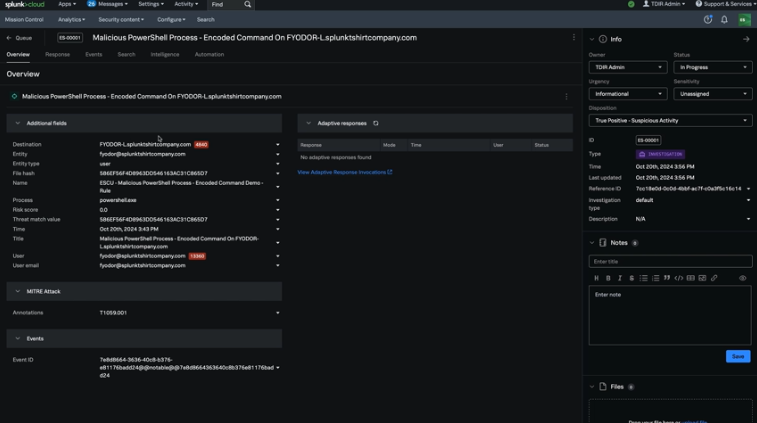
Task: Open Destination field actions arrow
Action: point(278,144)
